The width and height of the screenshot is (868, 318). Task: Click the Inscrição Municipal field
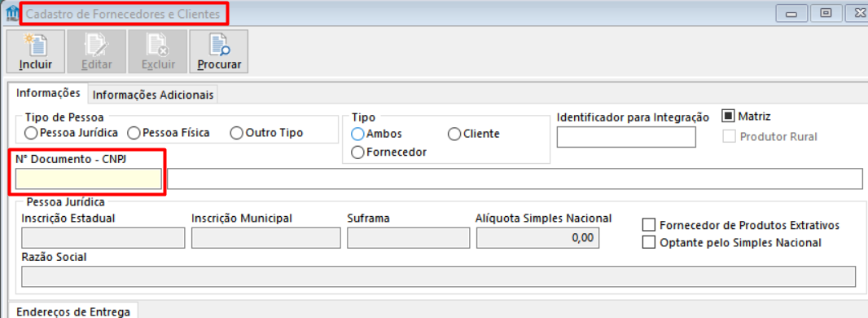[266, 238]
